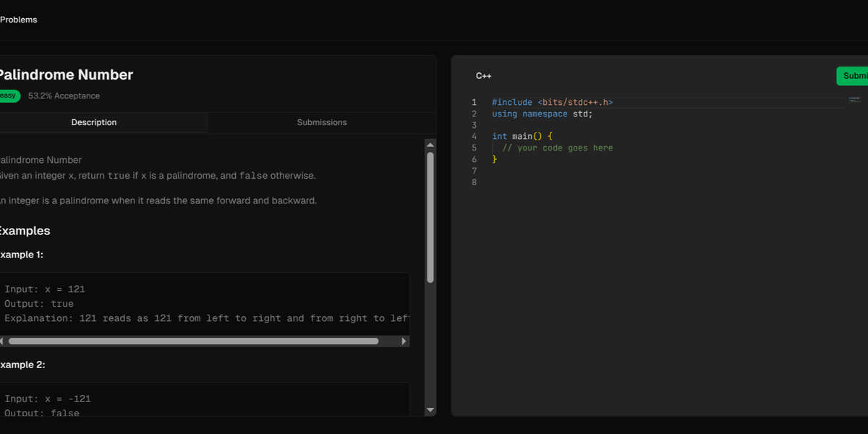Click the 53.2% Acceptance text
This screenshot has height=434, width=868.
(x=64, y=96)
